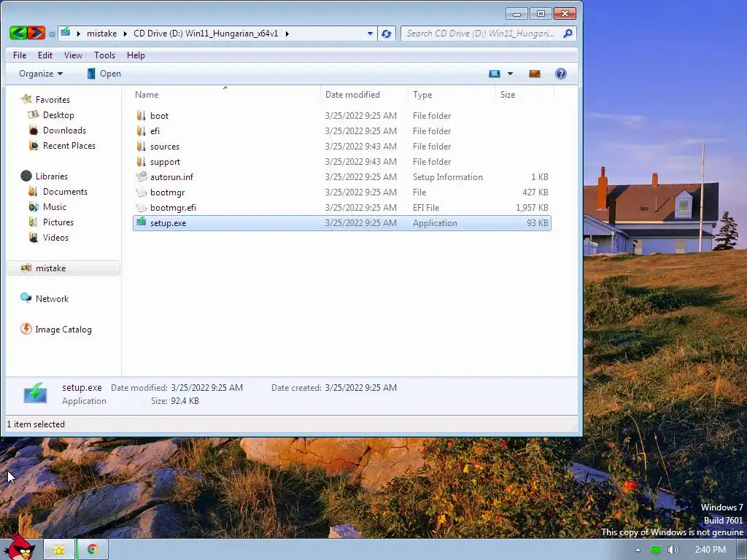Click the green tray status icon
The image size is (747, 560).
coord(656,550)
